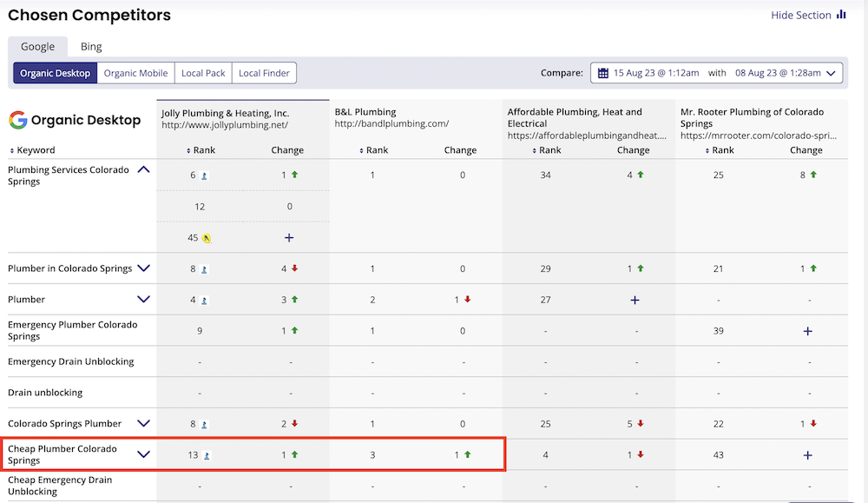Sort by the Keyword column header
Image resolution: width=868 pixels, height=503 pixels.
pyautogui.click(x=35, y=150)
